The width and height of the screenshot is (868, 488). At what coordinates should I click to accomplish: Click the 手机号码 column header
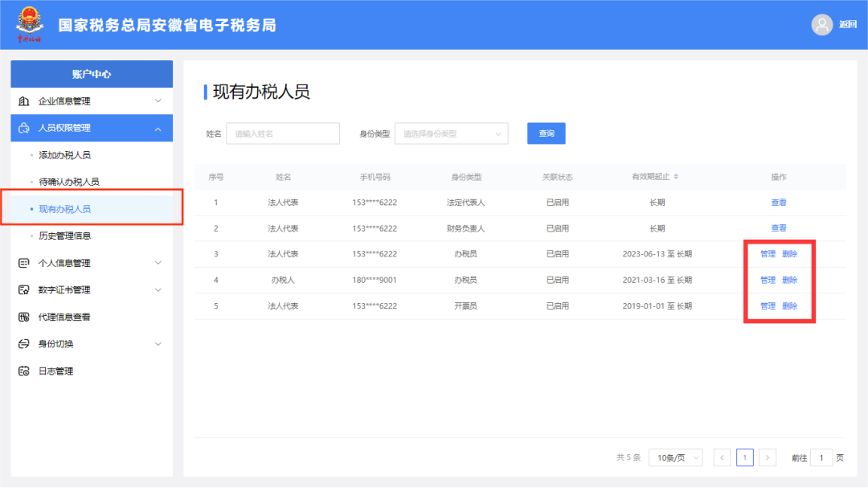point(375,177)
